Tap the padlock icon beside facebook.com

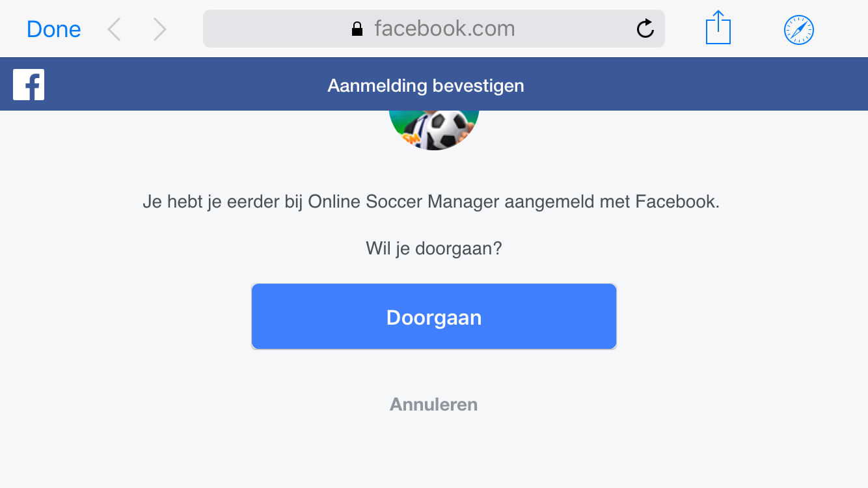point(357,29)
